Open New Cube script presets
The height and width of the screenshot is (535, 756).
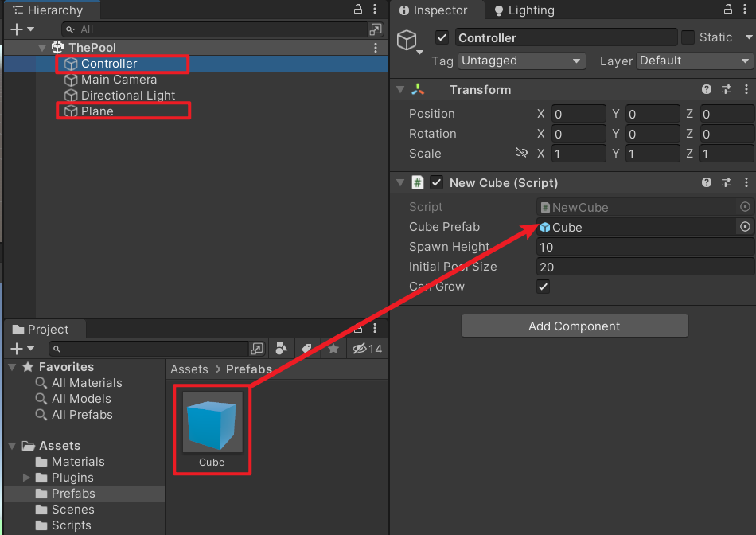click(726, 182)
